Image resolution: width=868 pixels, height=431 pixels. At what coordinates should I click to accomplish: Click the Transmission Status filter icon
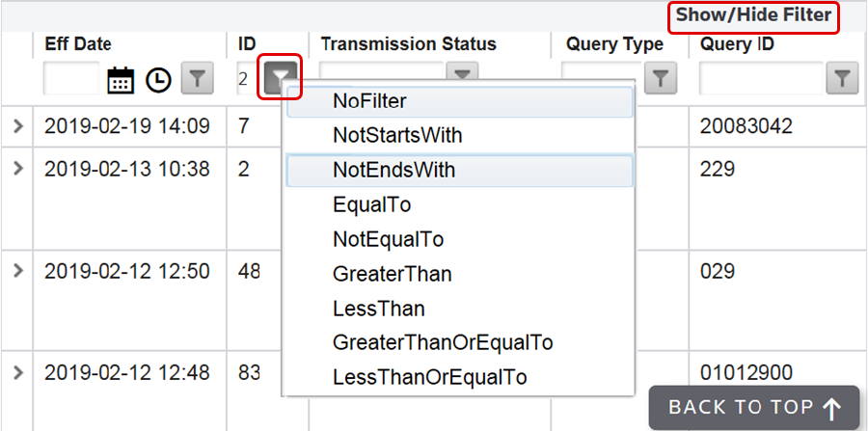tap(464, 73)
